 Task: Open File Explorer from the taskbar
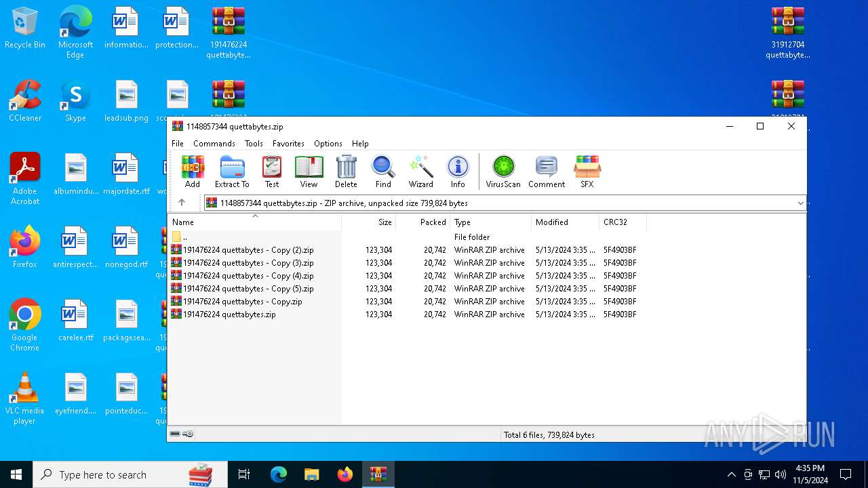pos(311,474)
